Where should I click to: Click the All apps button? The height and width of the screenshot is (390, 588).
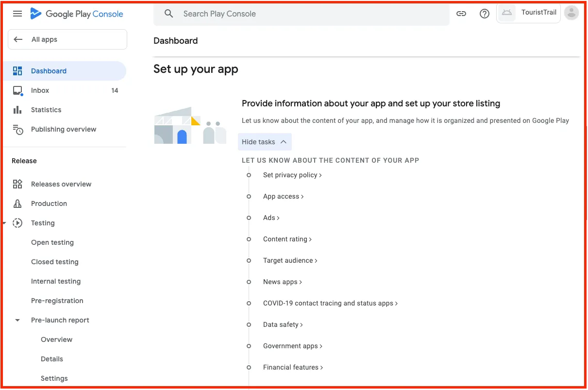(67, 39)
